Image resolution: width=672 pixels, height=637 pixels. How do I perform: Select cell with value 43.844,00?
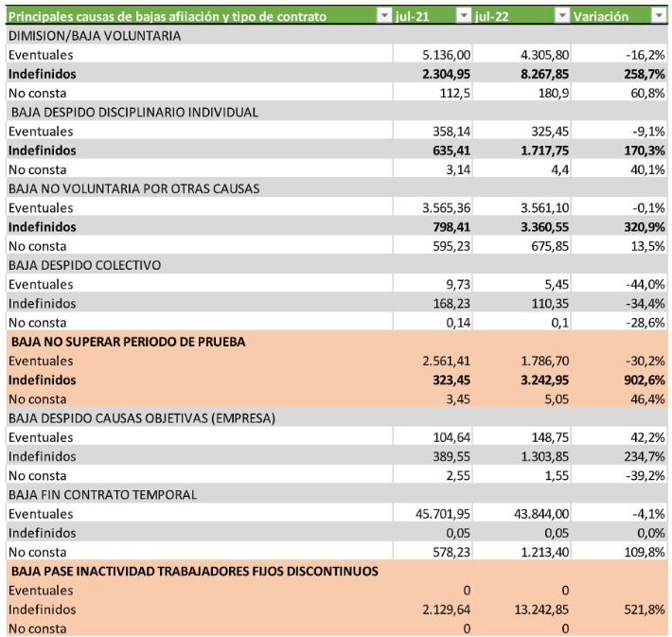pos(522,514)
